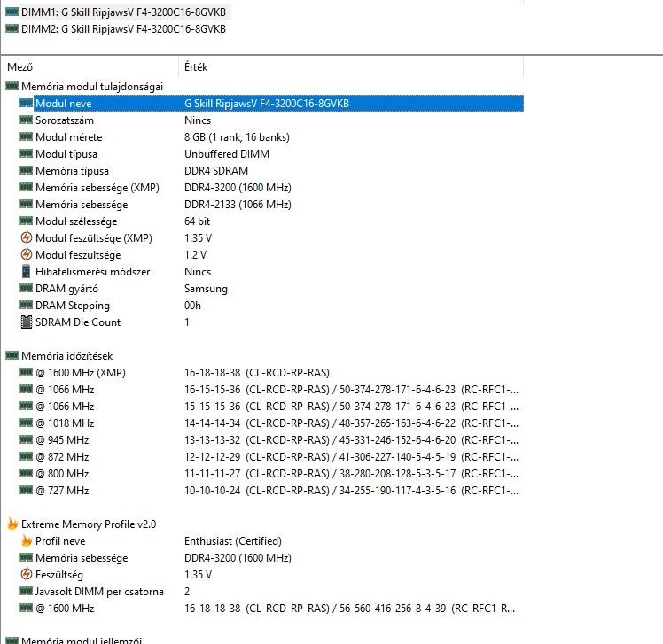Click the icon of Memória modul tulajdonságai group
This screenshot has height=644, width=663.
coord(12,86)
